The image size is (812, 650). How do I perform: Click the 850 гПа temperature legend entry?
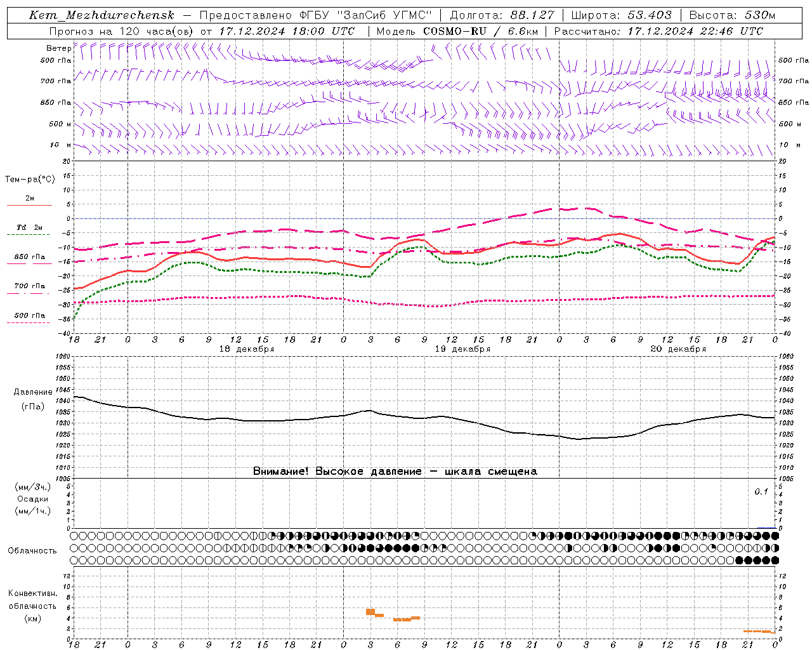(30, 257)
